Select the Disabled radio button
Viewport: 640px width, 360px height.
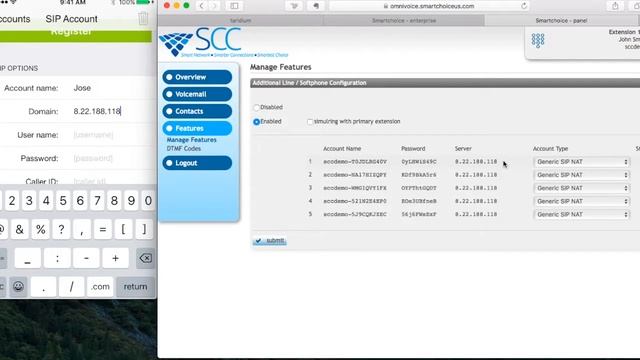point(256,108)
